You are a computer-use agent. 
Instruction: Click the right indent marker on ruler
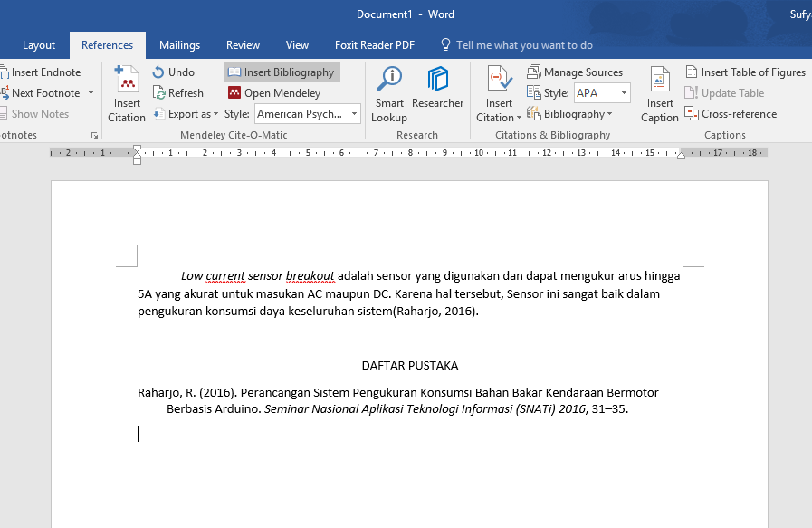pyautogui.click(x=681, y=155)
